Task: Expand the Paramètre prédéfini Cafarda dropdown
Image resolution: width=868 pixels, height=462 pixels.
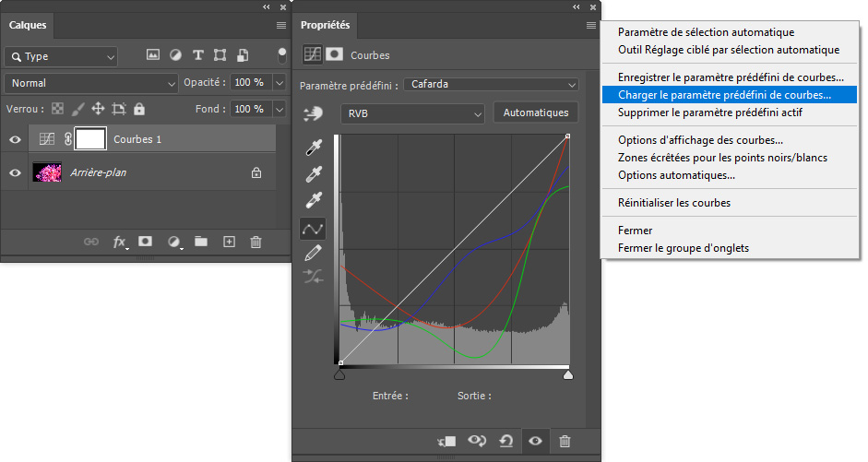Action: click(493, 85)
